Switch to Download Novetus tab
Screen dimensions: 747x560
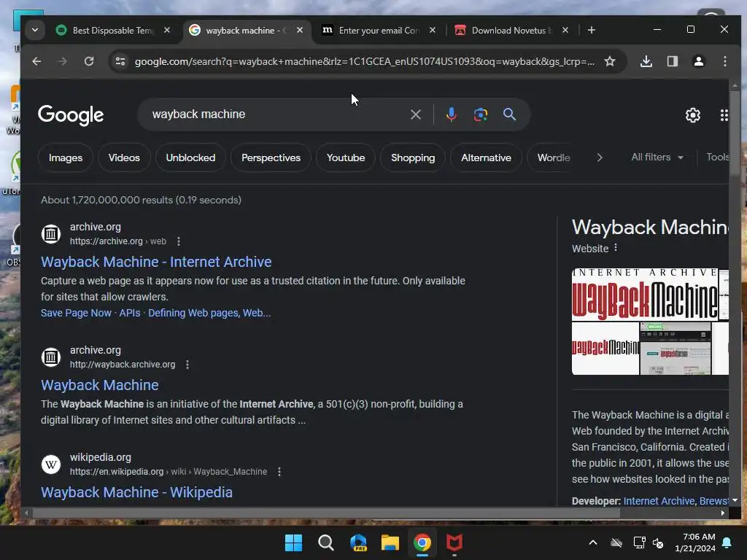511,31
